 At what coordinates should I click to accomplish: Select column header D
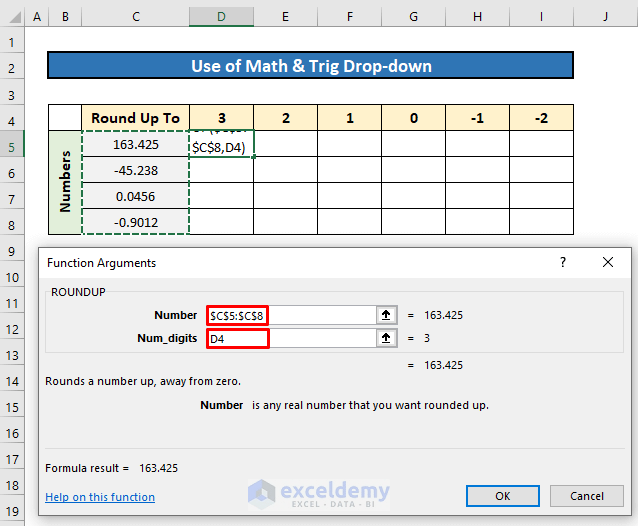(221, 17)
